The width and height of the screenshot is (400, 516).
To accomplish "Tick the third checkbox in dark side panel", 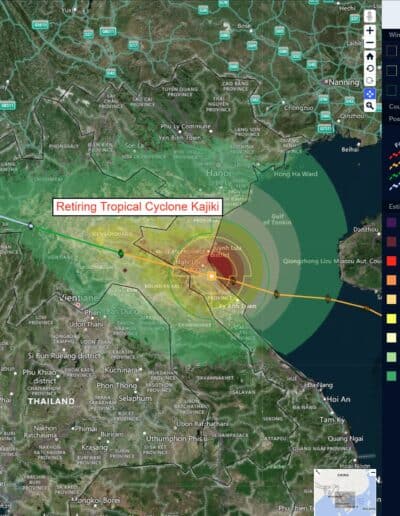I will 392,90.
